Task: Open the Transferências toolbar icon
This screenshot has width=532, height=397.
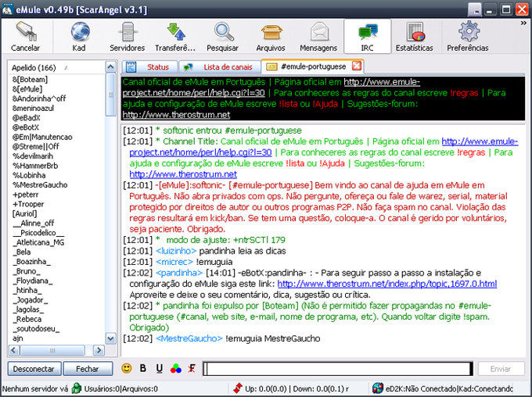Action: click(x=176, y=32)
